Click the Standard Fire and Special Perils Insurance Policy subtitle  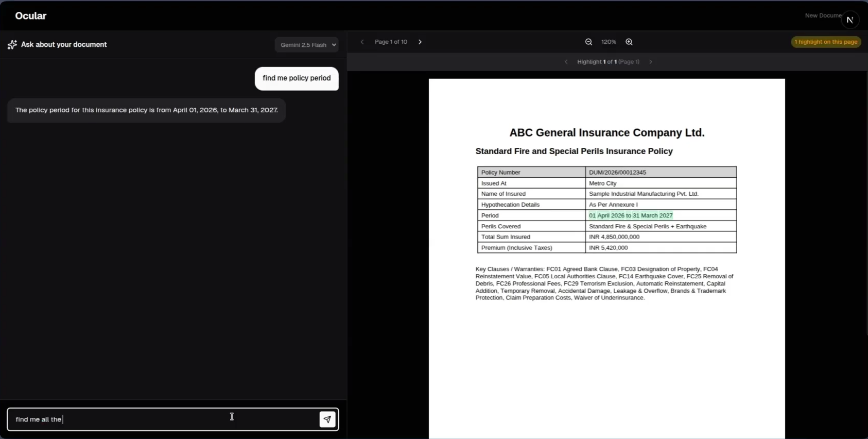(574, 151)
